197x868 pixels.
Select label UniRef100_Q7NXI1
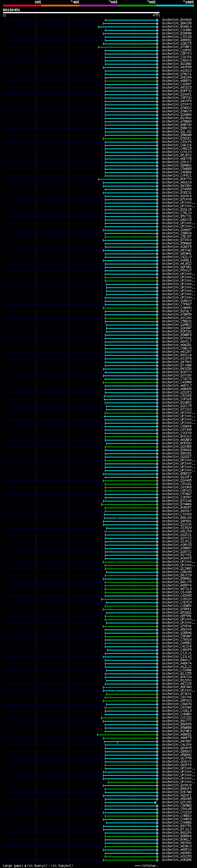(x=177, y=74)
